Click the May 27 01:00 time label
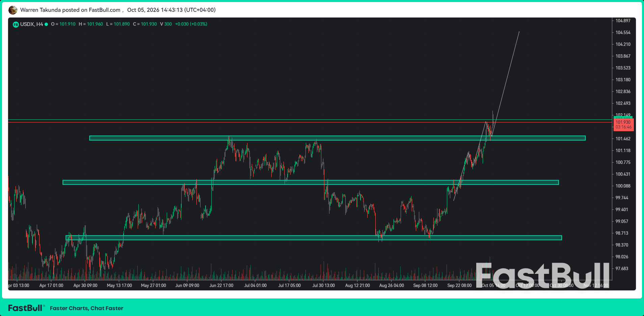This screenshot has width=644, height=316. coord(154,286)
